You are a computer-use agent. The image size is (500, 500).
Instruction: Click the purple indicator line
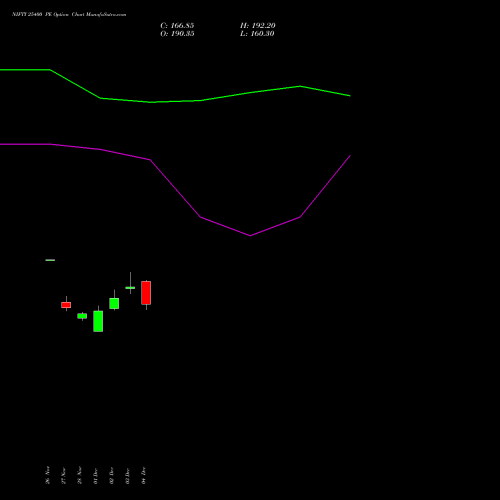click(x=175, y=189)
